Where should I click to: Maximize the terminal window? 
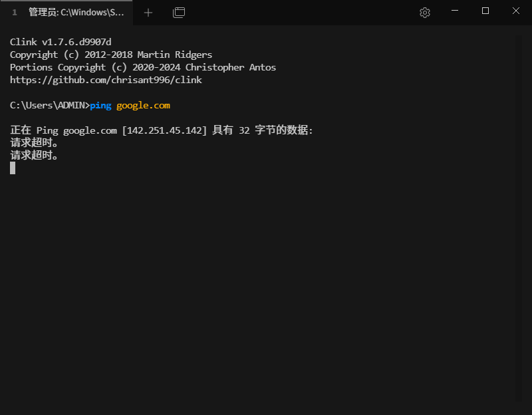pyautogui.click(x=485, y=11)
